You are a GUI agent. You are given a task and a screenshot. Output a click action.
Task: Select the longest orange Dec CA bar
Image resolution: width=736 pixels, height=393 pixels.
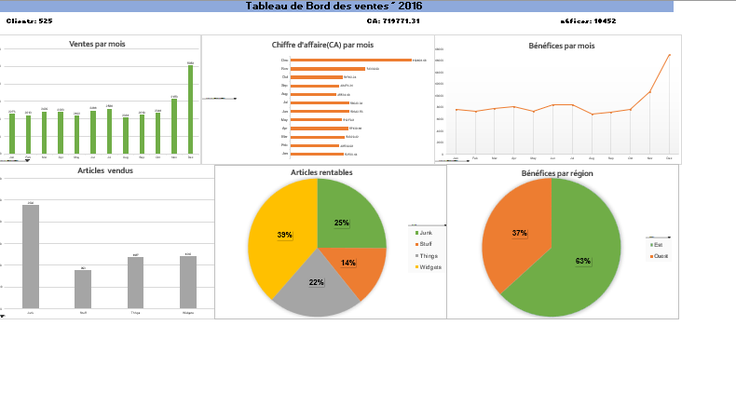[x=351, y=60]
